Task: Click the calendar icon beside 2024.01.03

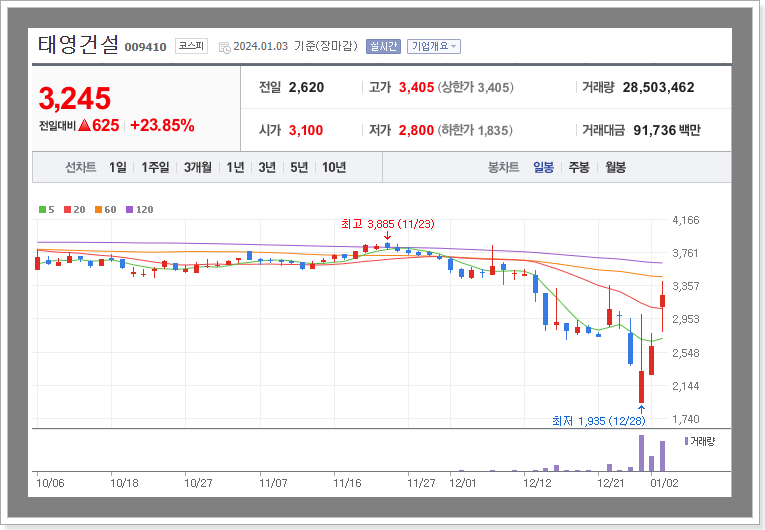Action: point(224,47)
